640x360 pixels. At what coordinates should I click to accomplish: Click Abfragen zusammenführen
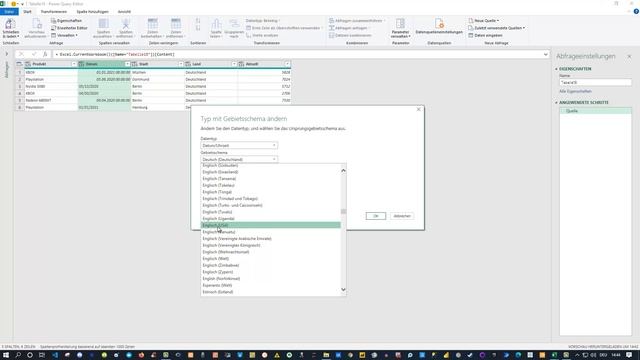tap(357, 20)
